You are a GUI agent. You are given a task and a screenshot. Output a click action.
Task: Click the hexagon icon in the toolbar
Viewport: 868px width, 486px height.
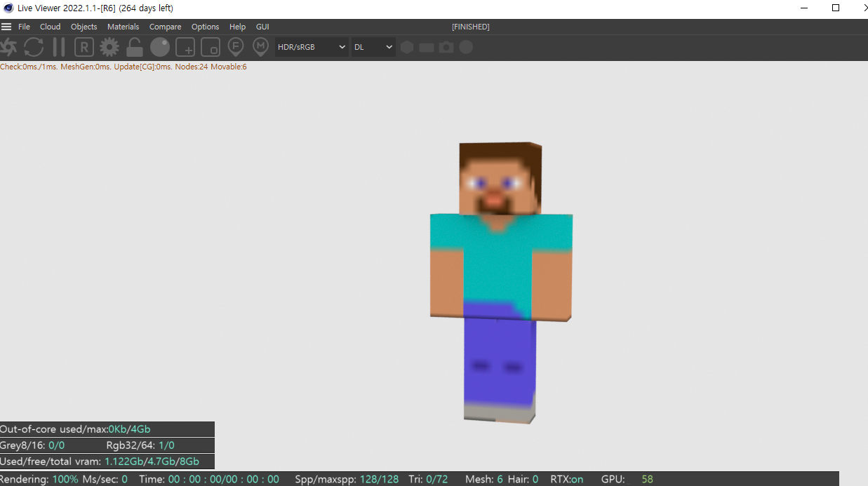click(407, 47)
